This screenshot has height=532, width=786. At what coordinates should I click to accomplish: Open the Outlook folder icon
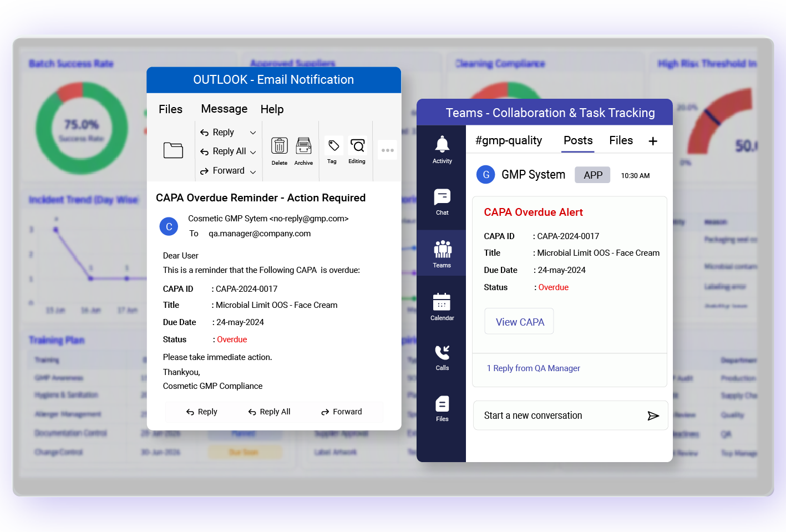[173, 150]
